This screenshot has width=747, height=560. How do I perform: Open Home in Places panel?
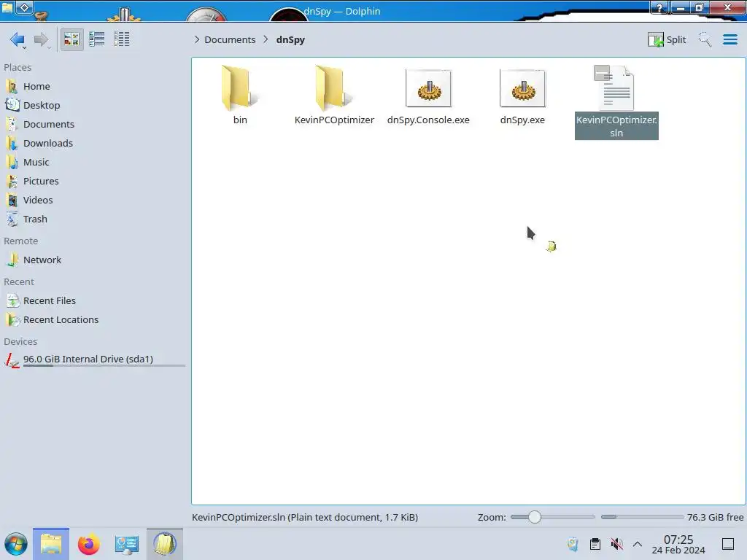(x=36, y=86)
